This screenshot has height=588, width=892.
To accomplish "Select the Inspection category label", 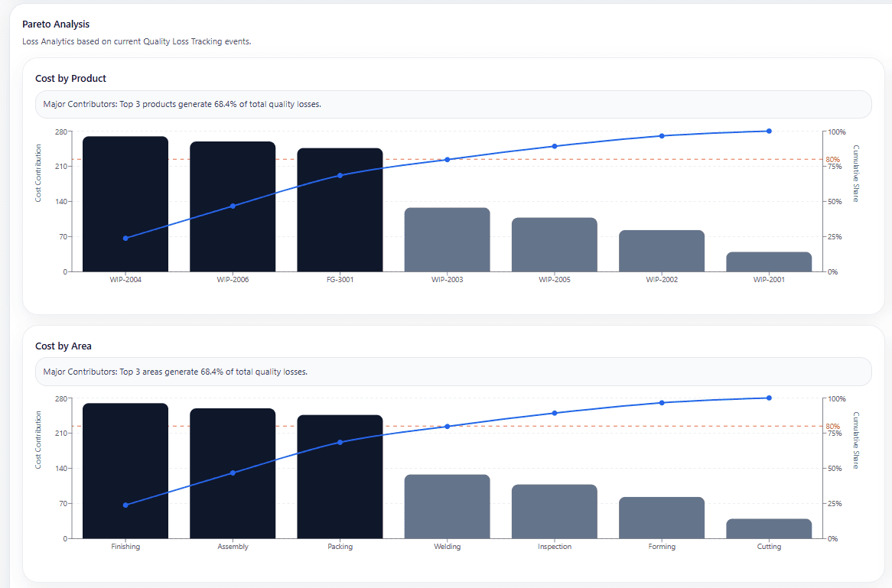I will [x=554, y=547].
